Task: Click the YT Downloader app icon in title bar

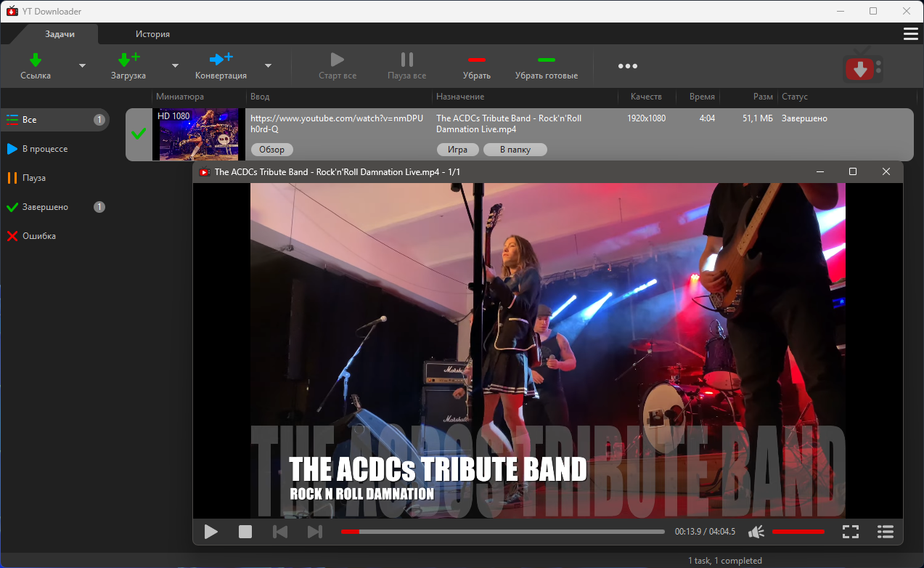Action: pos(12,11)
